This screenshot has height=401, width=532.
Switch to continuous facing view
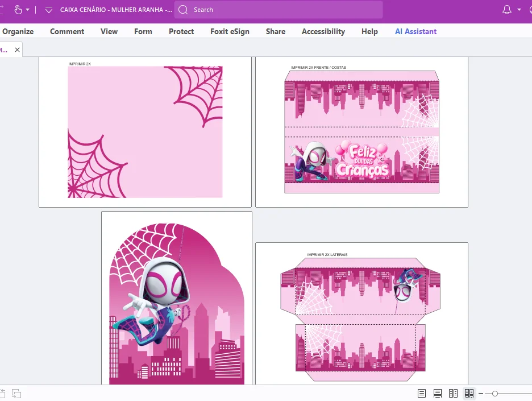pos(469,394)
